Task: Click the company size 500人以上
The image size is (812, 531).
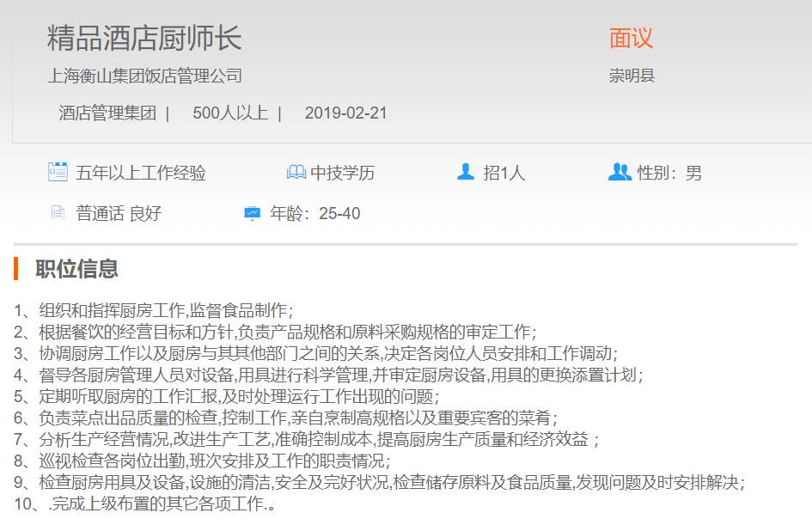Action: 230,113
